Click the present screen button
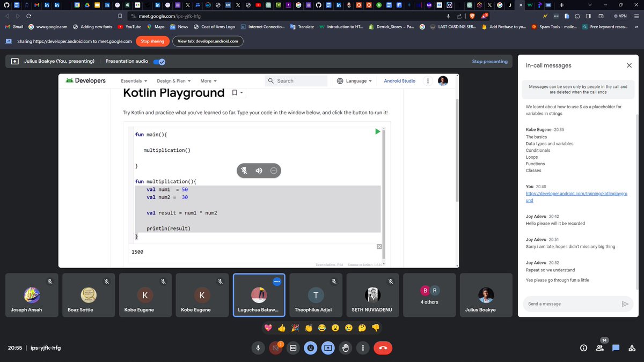The height and width of the screenshot is (362, 644). pos(328,348)
